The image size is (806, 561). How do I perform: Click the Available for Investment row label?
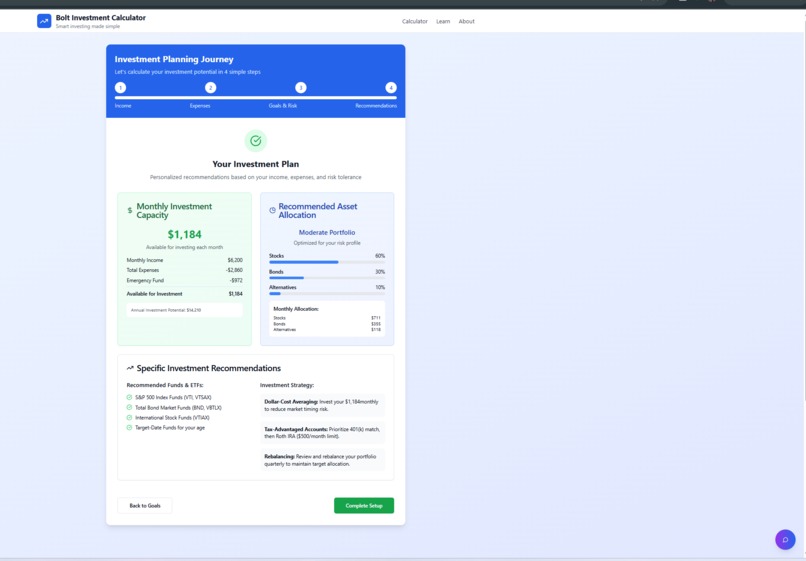(154, 294)
